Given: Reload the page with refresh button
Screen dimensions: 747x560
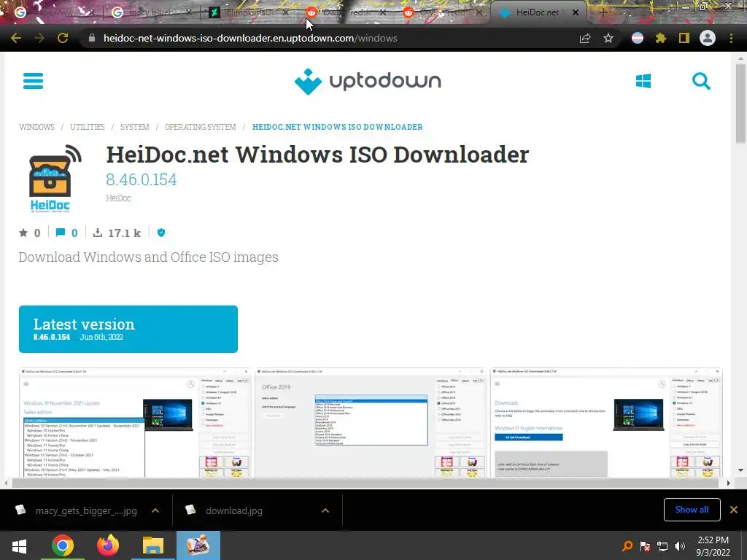Looking at the screenshot, I should click(63, 38).
